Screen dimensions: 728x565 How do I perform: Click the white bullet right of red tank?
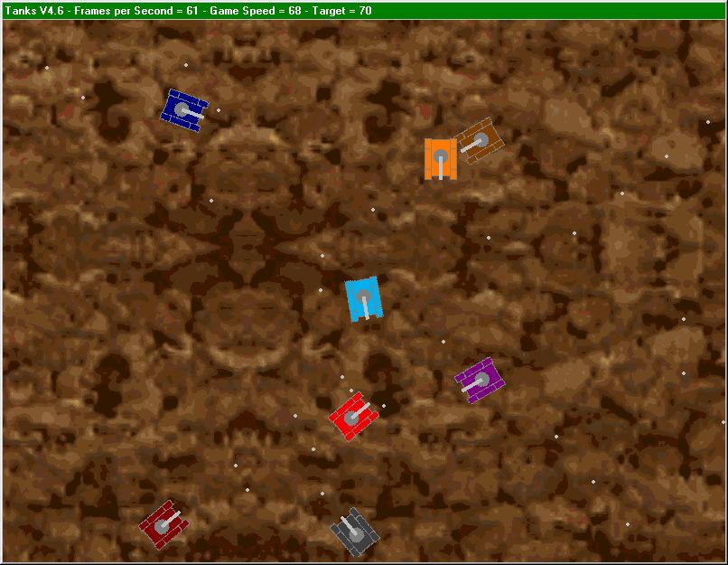[x=383, y=406]
